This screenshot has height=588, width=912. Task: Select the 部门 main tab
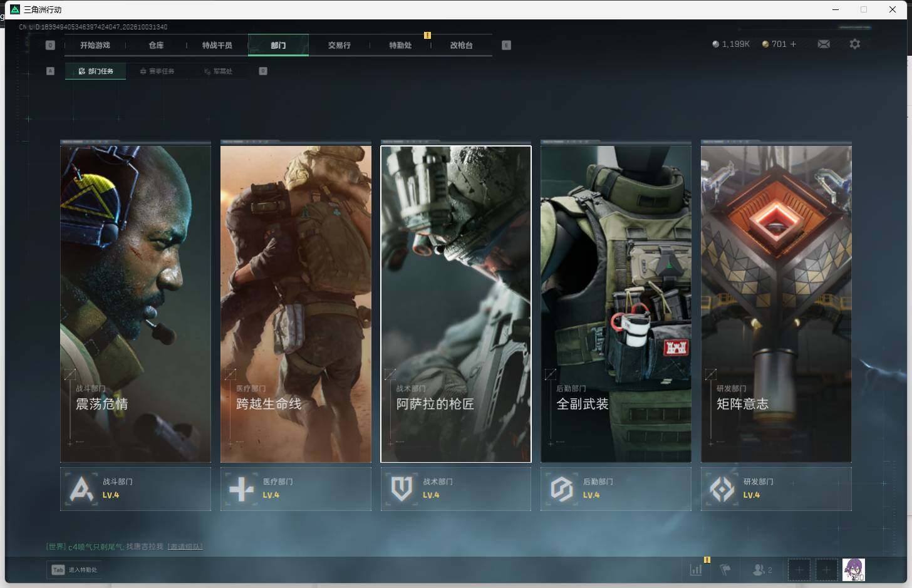point(278,45)
